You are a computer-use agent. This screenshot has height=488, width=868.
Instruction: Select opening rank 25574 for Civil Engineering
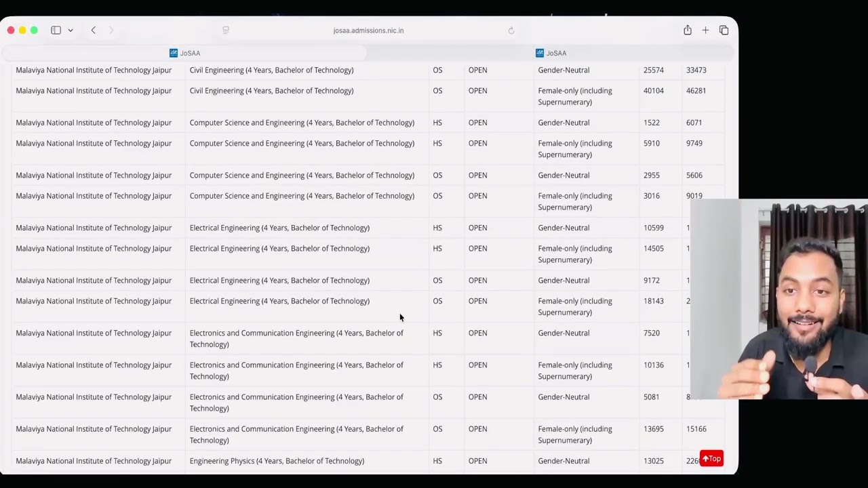click(x=654, y=70)
